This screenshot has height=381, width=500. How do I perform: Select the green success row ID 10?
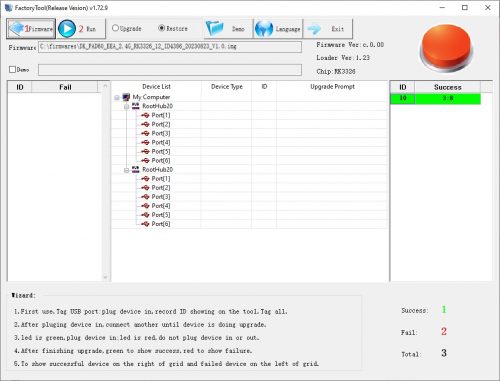click(x=435, y=98)
